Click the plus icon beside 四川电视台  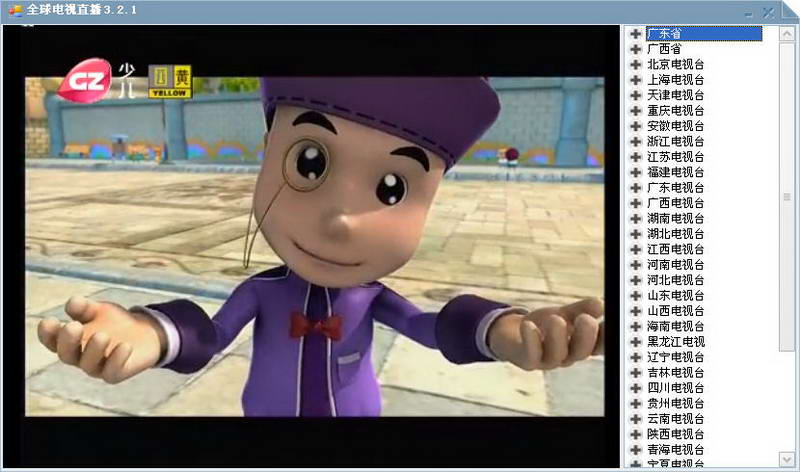click(636, 388)
